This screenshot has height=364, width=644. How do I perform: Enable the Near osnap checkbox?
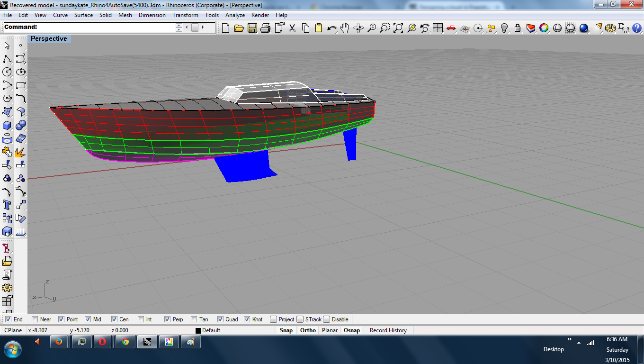[35, 319]
